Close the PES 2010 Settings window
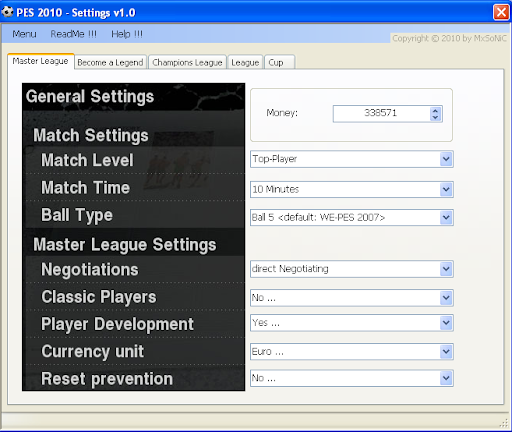 pyautogui.click(x=501, y=12)
